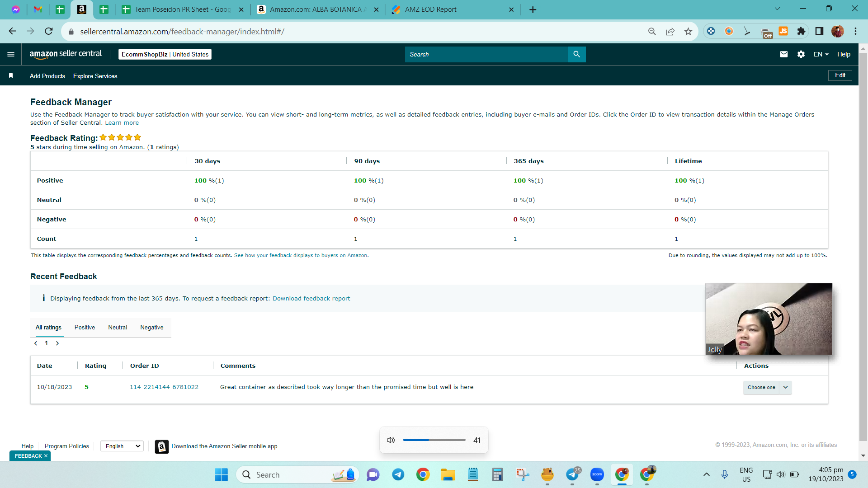Open the Zoom app in the taskbar
This screenshot has width=868, height=488.
pyautogui.click(x=597, y=474)
